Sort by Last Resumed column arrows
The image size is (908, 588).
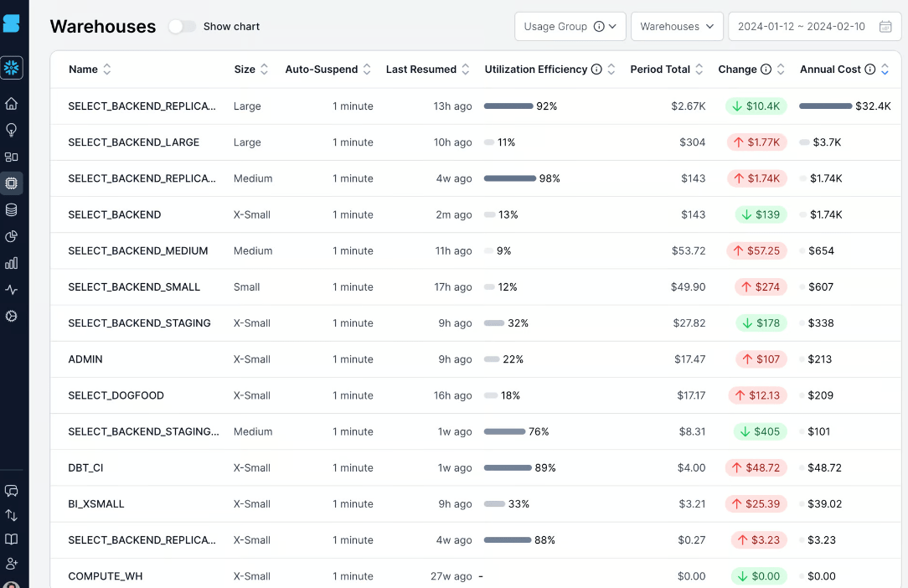[465, 70]
